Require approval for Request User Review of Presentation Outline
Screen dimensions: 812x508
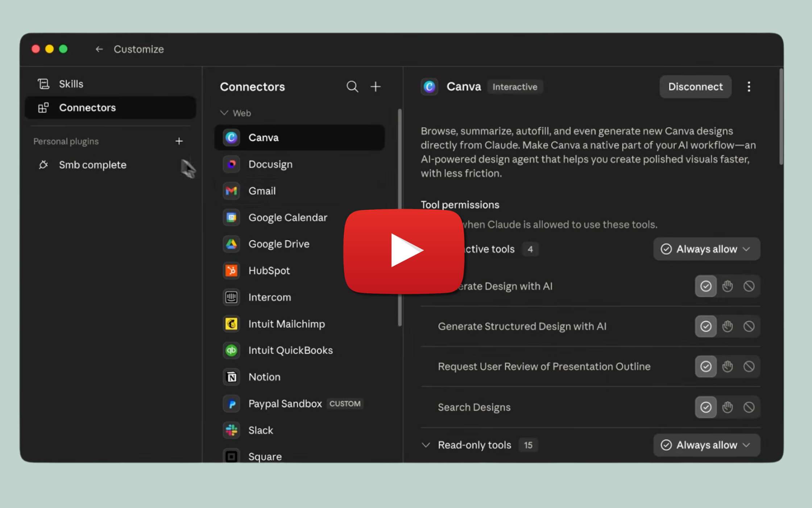(727, 366)
